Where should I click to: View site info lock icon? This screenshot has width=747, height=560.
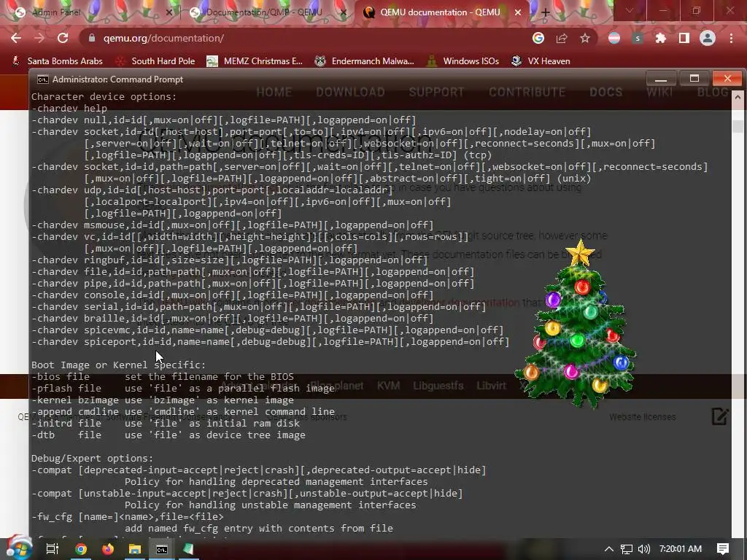point(92,38)
